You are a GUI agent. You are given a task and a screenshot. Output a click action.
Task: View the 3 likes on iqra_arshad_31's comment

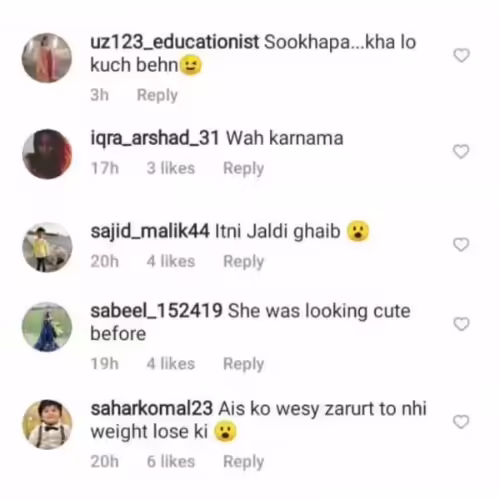[x=171, y=168]
